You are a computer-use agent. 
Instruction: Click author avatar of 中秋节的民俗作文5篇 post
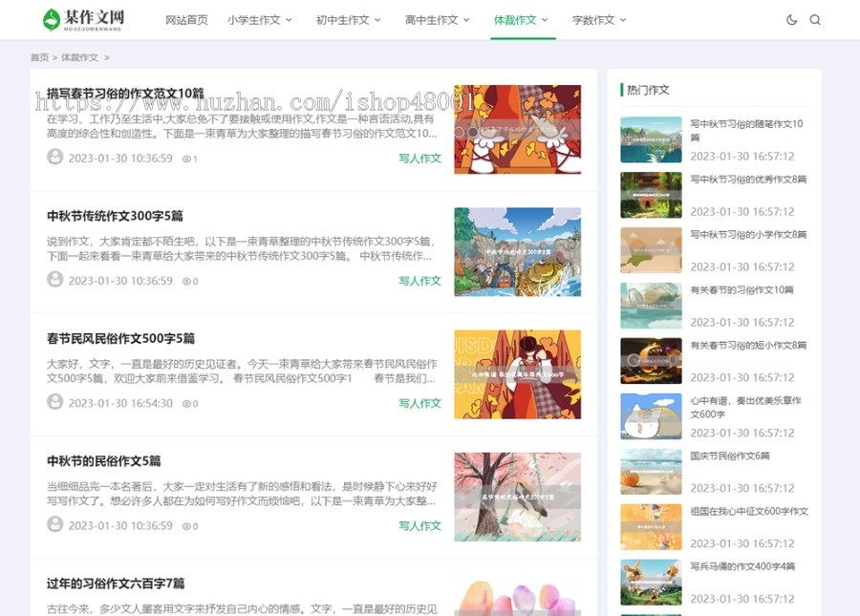54,524
